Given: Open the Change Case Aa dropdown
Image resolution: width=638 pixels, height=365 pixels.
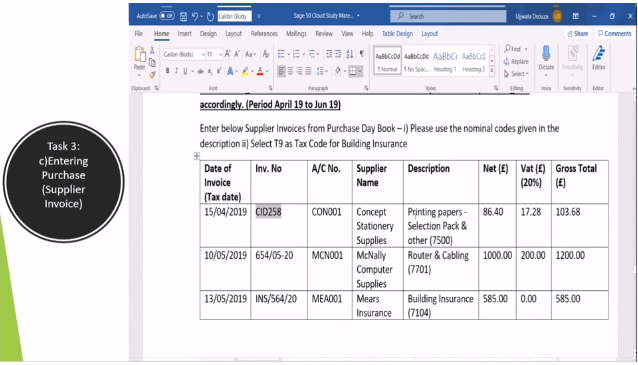Looking at the screenshot, I should (x=250, y=54).
